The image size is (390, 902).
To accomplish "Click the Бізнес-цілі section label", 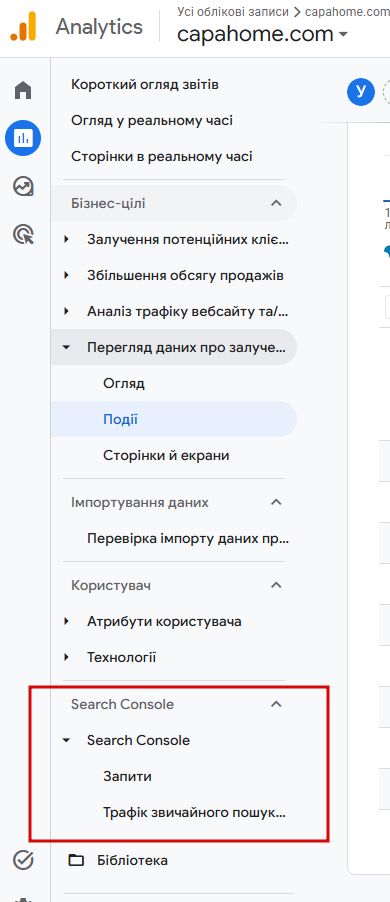I will (x=108, y=203).
